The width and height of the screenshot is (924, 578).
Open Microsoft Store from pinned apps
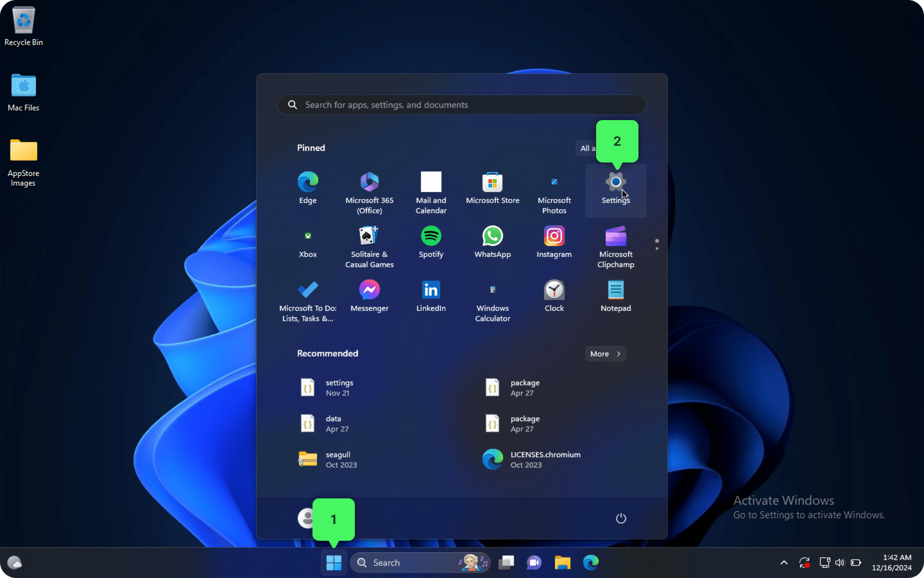(493, 188)
